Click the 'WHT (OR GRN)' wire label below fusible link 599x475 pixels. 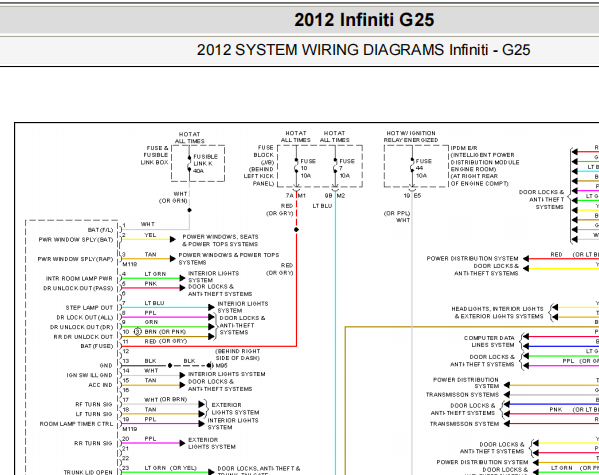coord(173,197)
